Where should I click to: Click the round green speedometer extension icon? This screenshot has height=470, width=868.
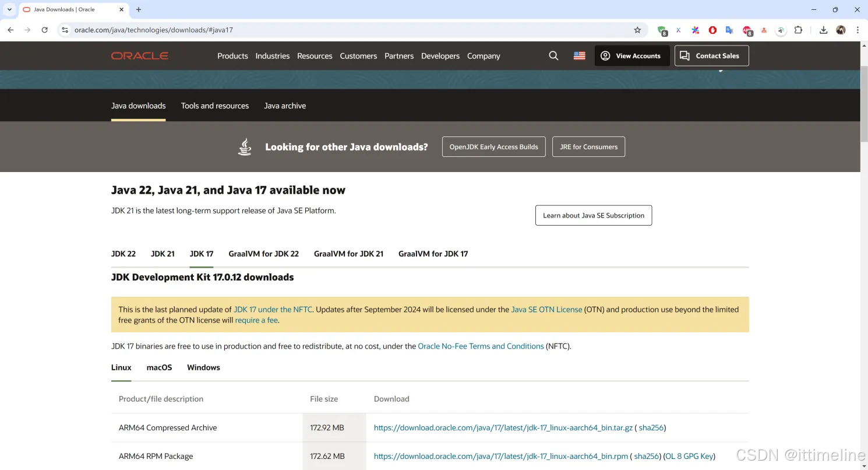pyautogui.click(x=781, y=30)
